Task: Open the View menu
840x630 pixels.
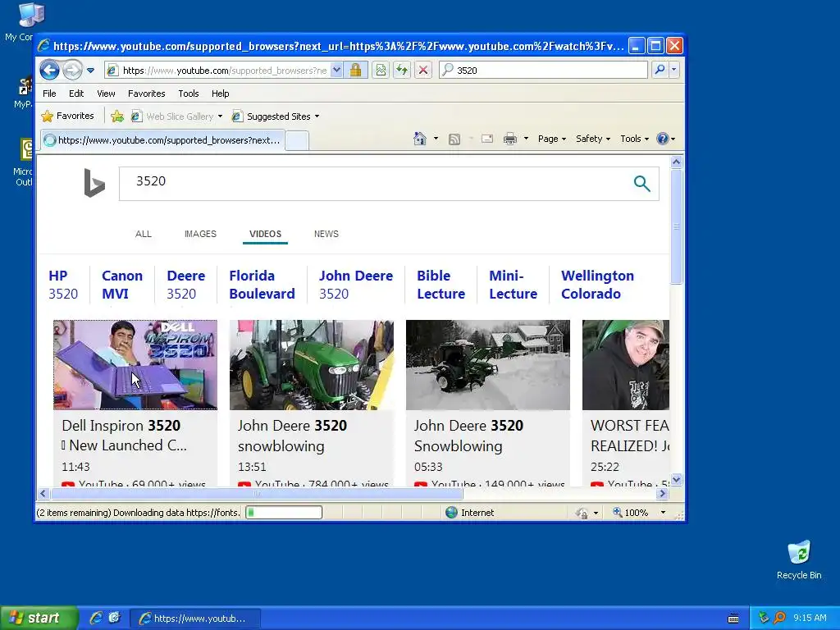Action: [106, 94]
